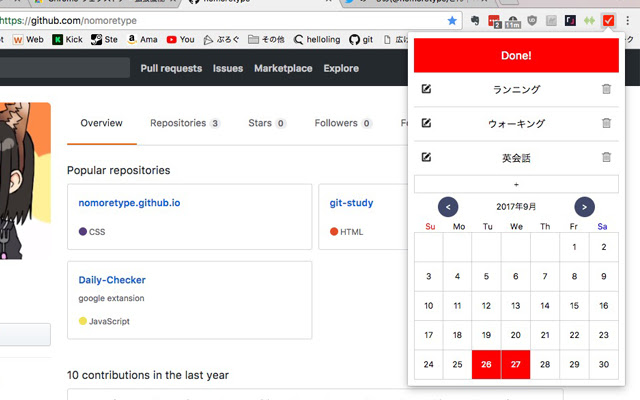The image size is (640, 400).
Task: Open the Daily-Checker red checkmark extension icon
Action: (x=608, y=20)
